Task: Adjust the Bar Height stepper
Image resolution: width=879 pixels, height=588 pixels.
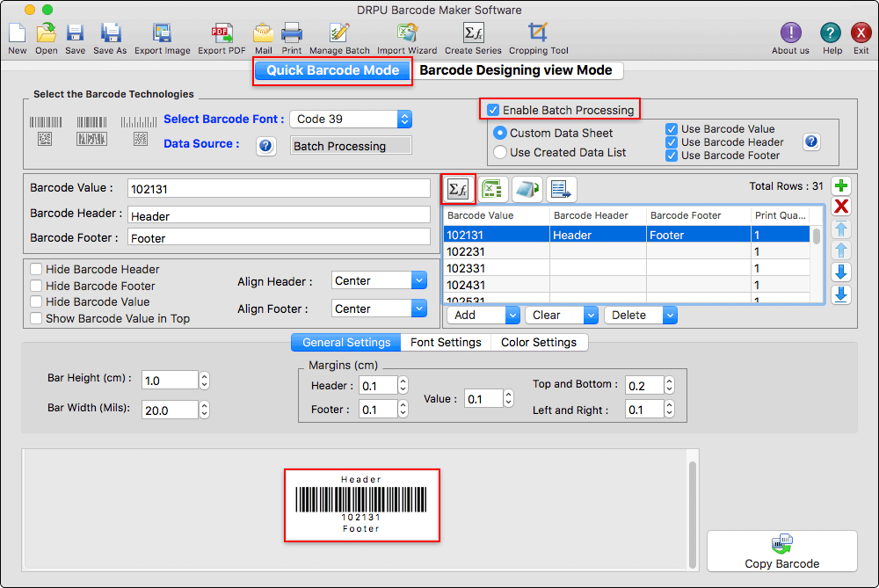Action: tap(205, 381)
